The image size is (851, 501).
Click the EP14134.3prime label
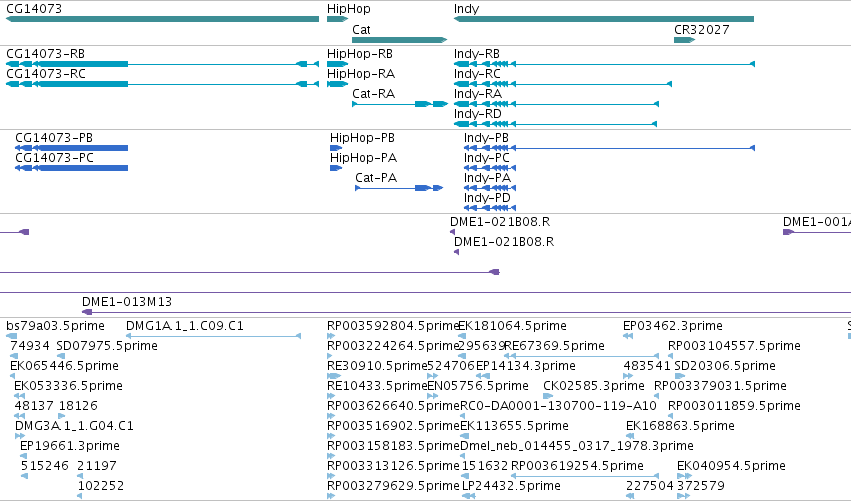[525, 366]
